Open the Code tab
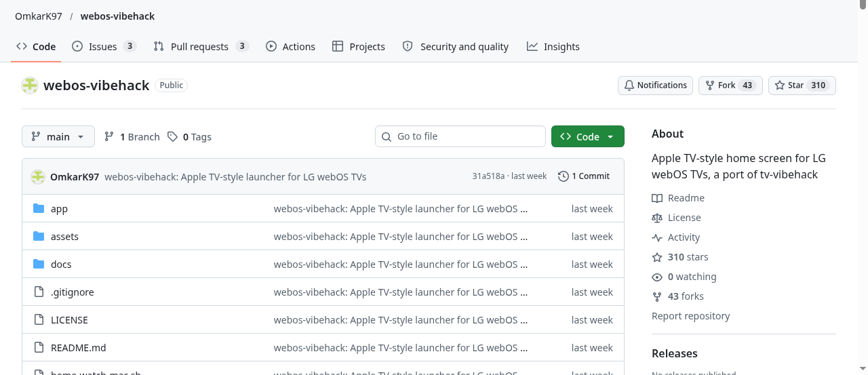This screenshot has width=868, height=375. click(36, 46)
